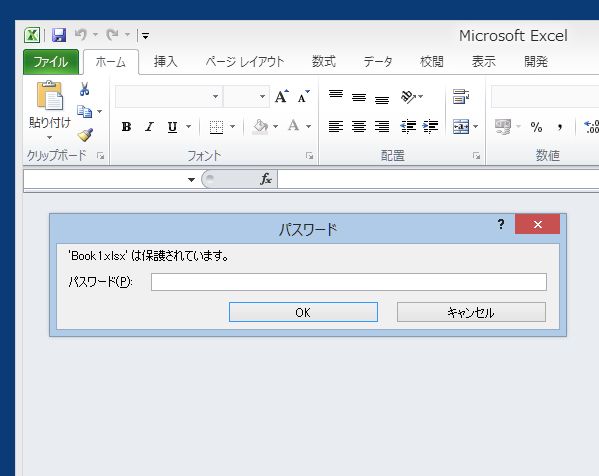Click the Save floppy disk icon

pos(59,35)
